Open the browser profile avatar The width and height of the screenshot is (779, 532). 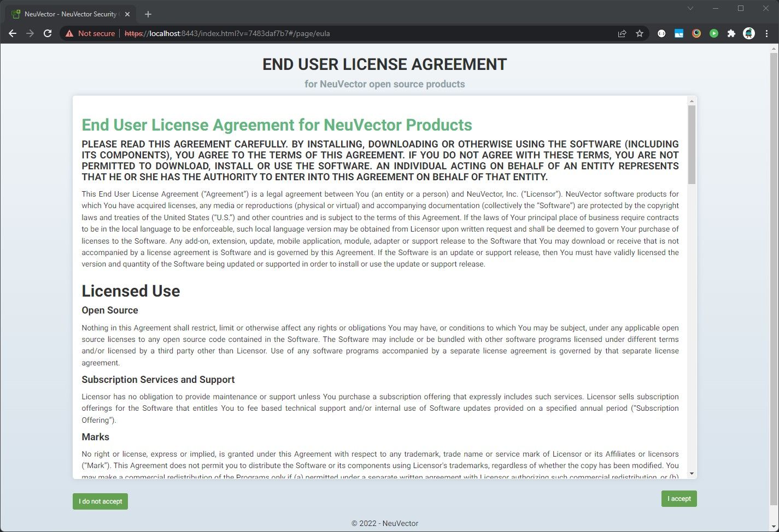click(749, 33)
